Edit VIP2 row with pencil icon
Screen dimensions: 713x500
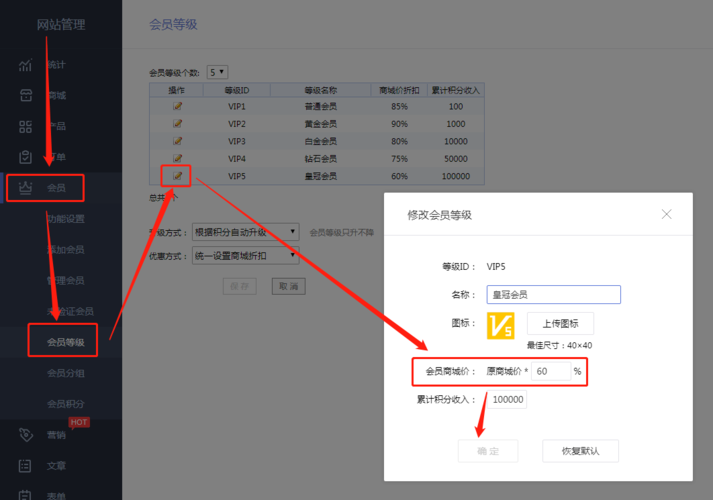tap(177, 124)
